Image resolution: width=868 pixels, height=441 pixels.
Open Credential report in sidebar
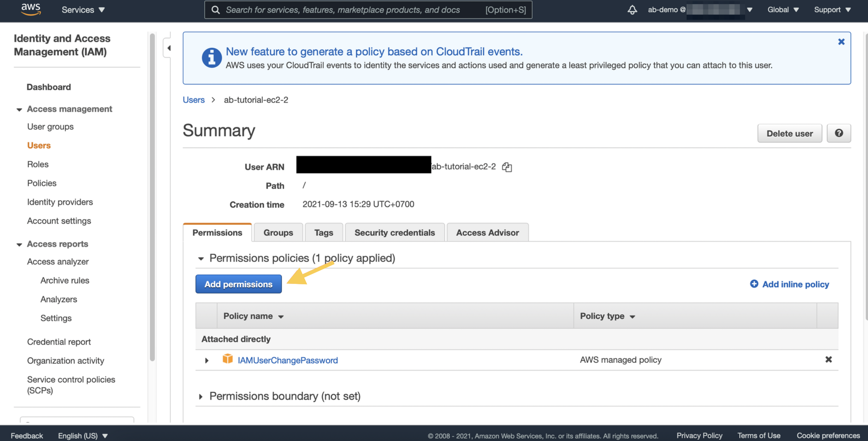coord(59,342)
